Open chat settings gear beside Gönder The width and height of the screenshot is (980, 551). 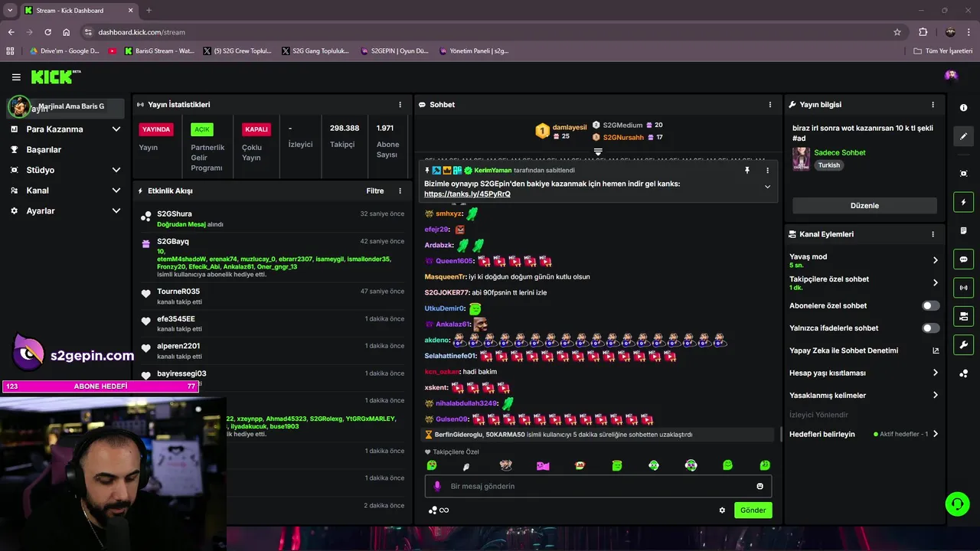pos(722,510)
